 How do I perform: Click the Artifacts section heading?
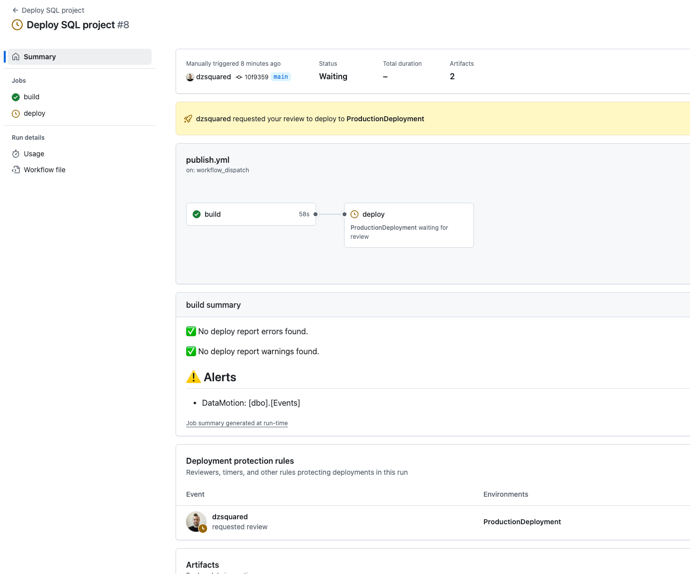(x=202, y=565)
